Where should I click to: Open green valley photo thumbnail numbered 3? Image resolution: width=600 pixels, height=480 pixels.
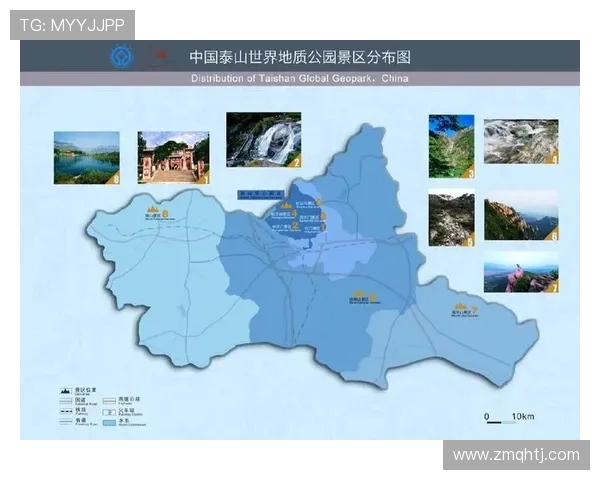pos(452,146)
